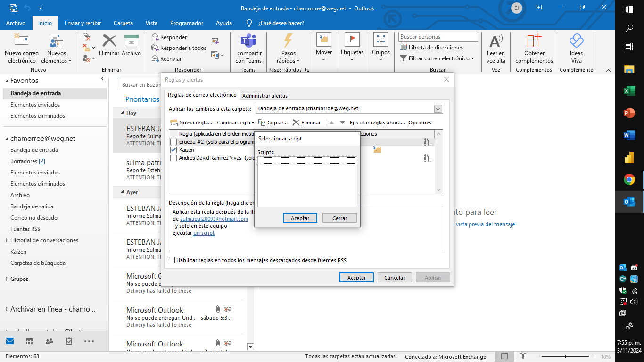Click the Mail icon in navigation bar

coord(10,341)
